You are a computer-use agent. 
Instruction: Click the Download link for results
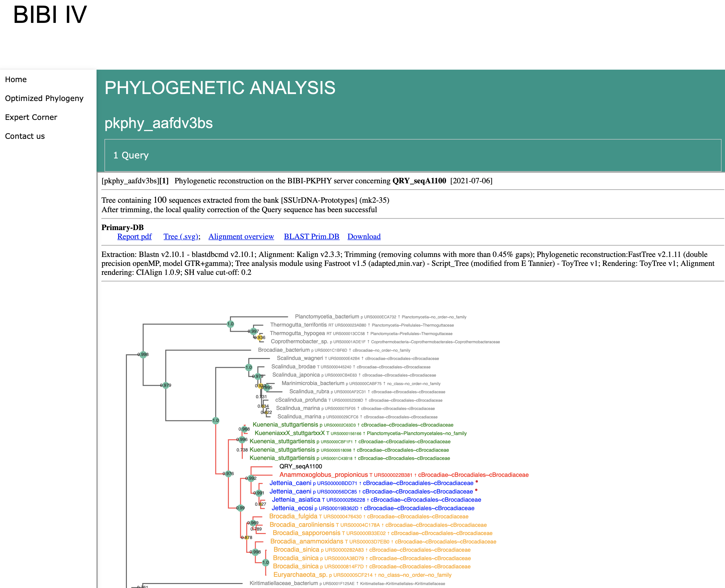coord(364,236)
